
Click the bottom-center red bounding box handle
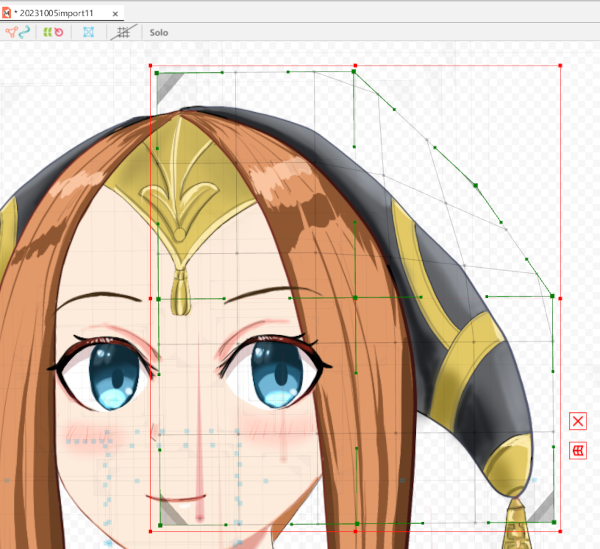[x=355, y=529]
